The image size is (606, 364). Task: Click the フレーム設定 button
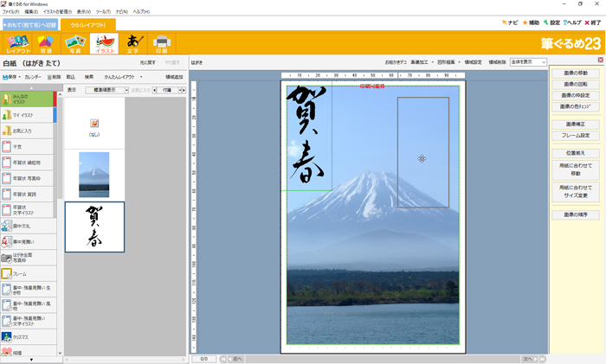pos(576,136)
